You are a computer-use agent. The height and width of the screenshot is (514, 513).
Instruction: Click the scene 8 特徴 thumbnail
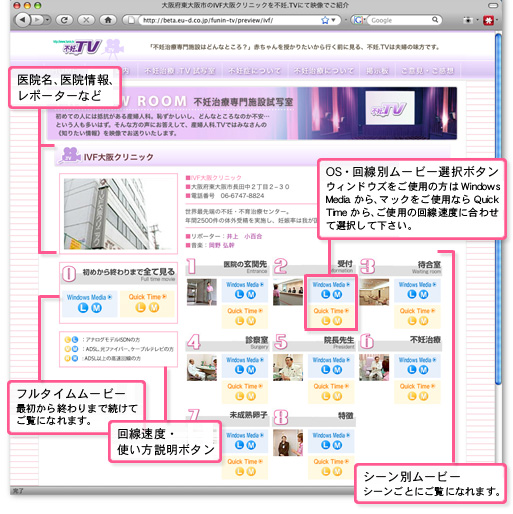(288, 443)
